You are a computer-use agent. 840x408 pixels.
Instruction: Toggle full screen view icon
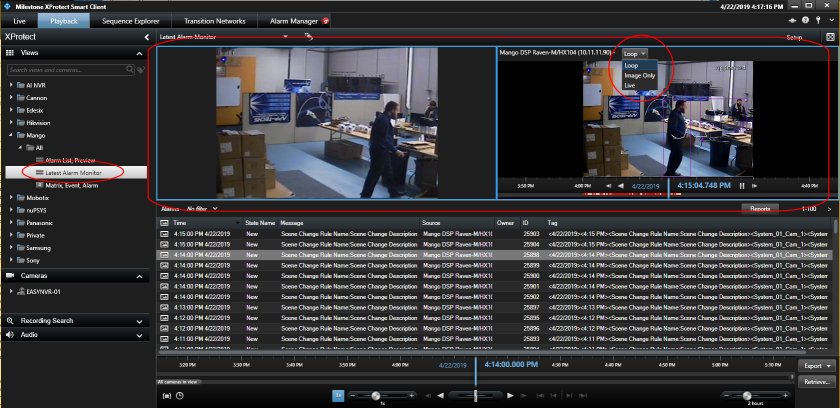point(830,37)
